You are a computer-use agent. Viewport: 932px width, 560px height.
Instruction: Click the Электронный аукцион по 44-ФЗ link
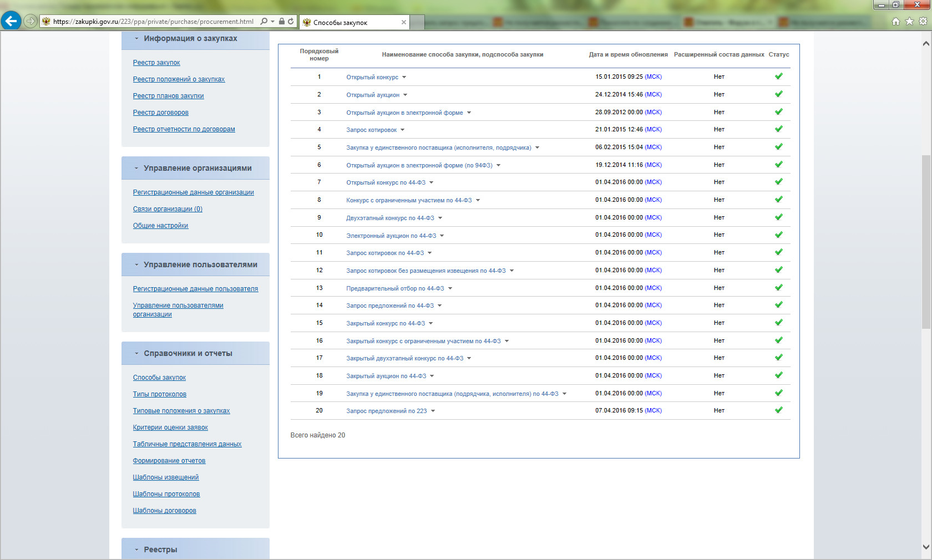391,236
